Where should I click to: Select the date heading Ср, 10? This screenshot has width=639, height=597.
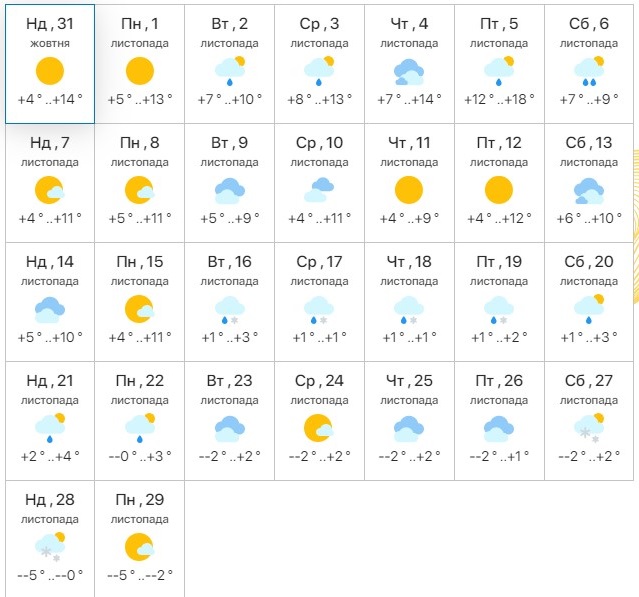pyautogui.click(x=319, y=143)
